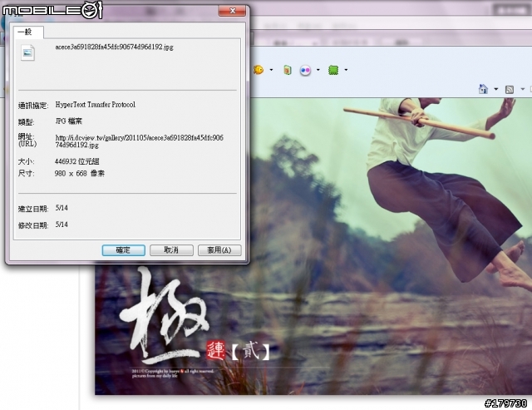Click the 確定 confirm button
The height and width of the screenshot is (410, 532).
[124, 250]
